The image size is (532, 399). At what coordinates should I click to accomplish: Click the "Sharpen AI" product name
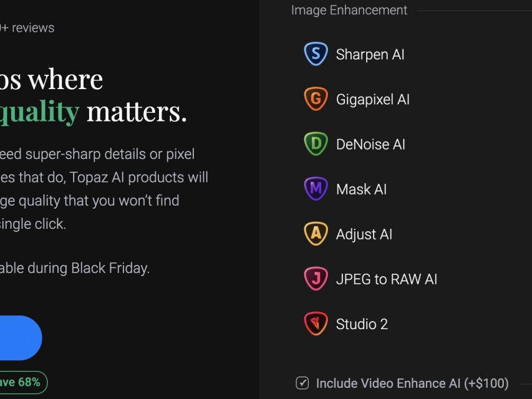point(370,54)
